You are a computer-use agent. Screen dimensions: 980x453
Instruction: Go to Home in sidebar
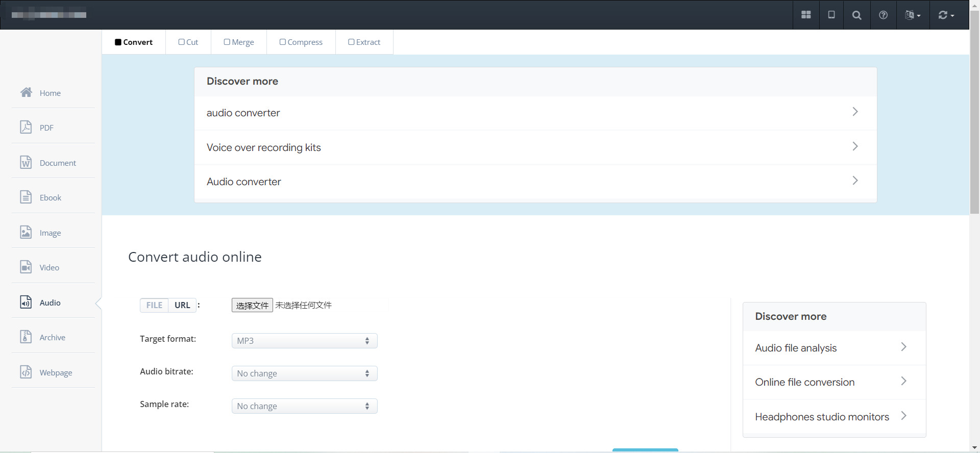click(50, 93)
